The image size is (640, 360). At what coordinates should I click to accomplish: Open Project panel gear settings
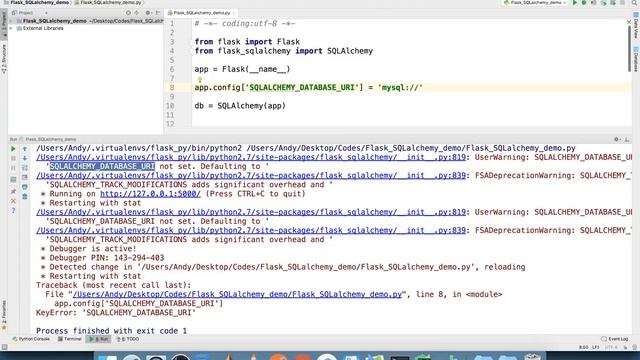point(148,13)
